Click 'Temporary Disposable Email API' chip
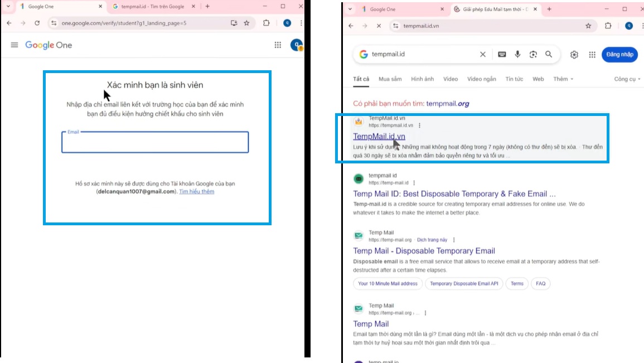The image size is (644, 363). [464, 283]
